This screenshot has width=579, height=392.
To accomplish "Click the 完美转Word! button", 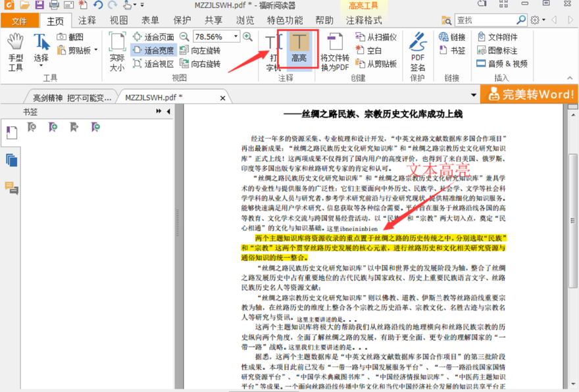I will tap(534, 94).
